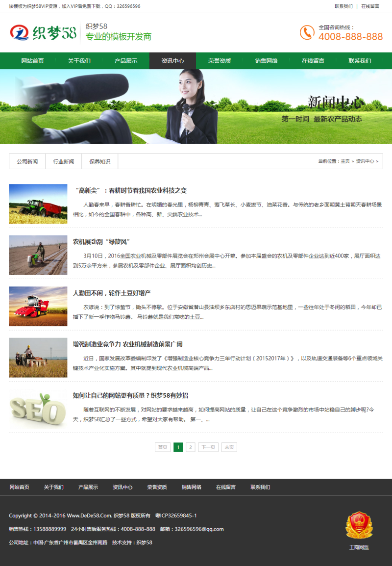Select 产品展示 in the green navigation bar

pyautogui.click(x=126, y=61)
